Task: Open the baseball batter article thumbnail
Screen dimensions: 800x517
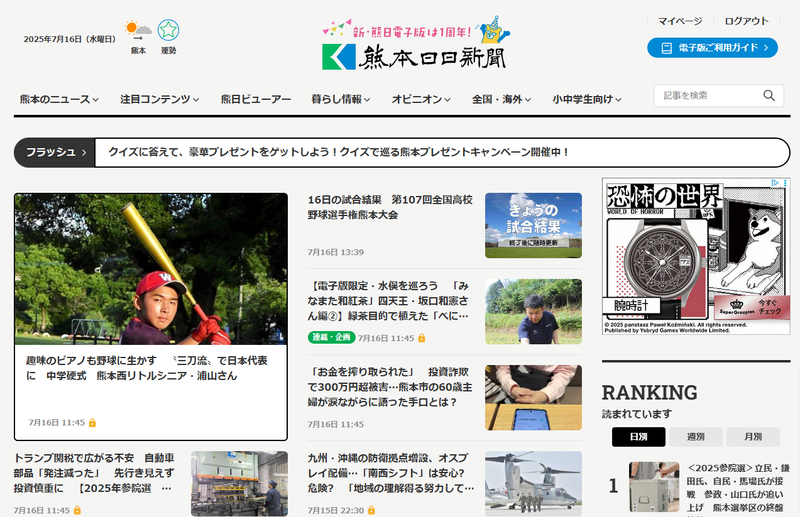Action: point(151,268)
